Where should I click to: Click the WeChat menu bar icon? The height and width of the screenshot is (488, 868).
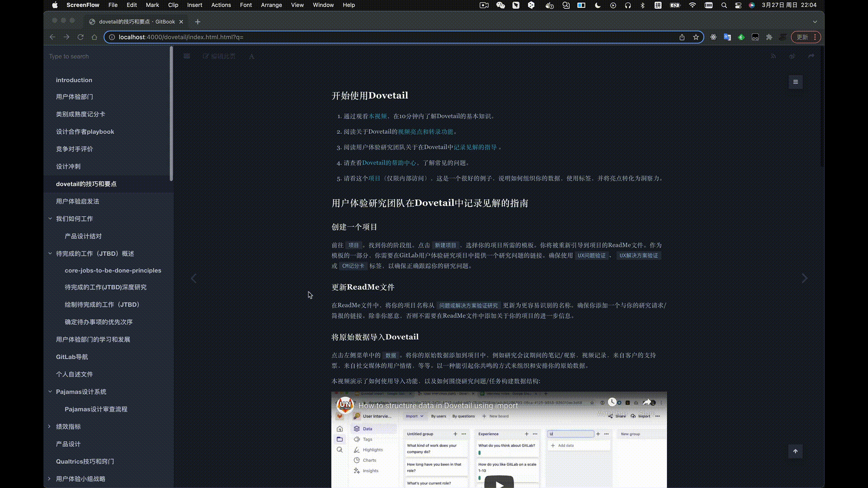(500, 5)
